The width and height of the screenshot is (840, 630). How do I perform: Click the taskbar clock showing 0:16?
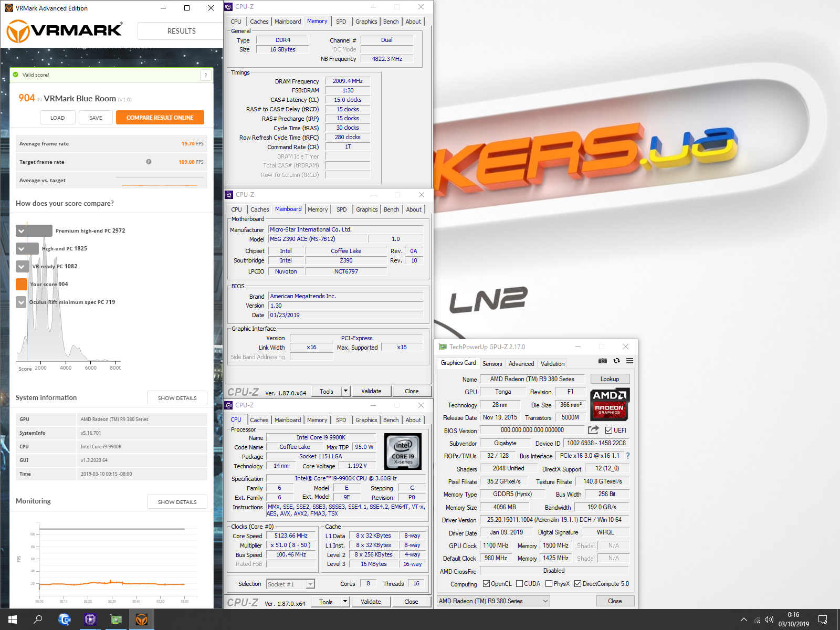[x=793, y=619]
